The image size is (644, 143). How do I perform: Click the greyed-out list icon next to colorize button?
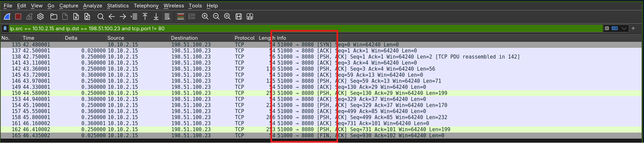click(192, 16)
